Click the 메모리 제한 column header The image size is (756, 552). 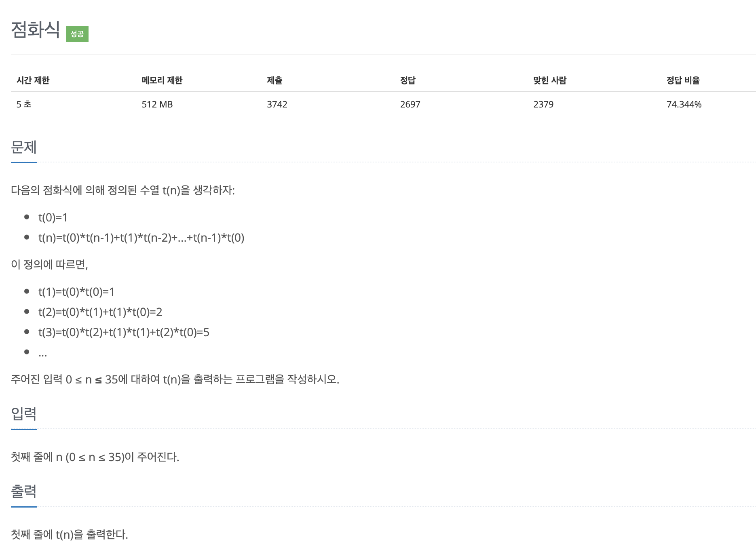point(162,80)
